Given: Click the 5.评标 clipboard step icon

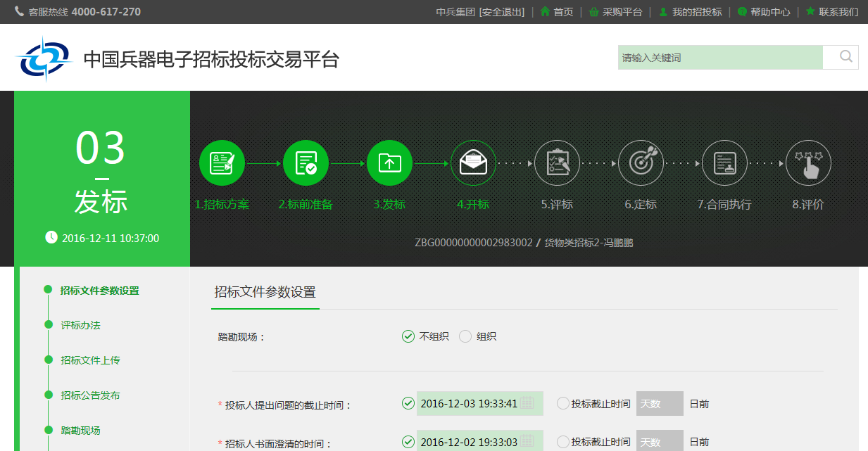Looking at the screenshot, I should click(557, 163).
